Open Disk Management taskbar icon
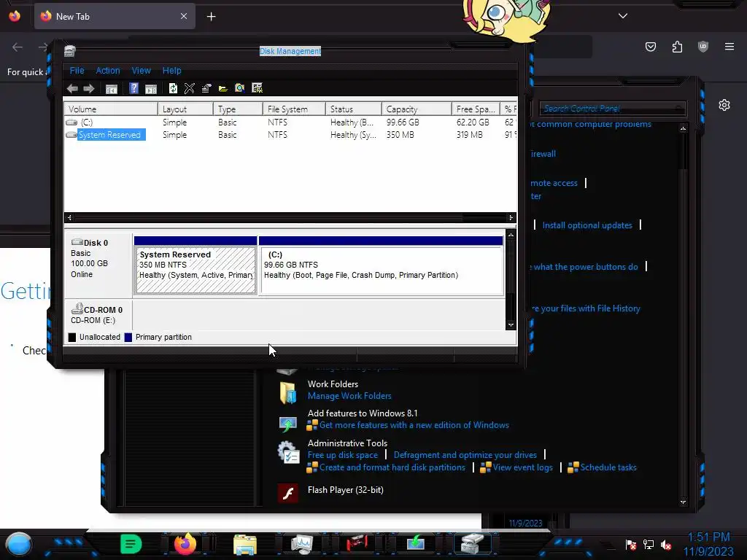747x560 pixels. coord(473,544)
